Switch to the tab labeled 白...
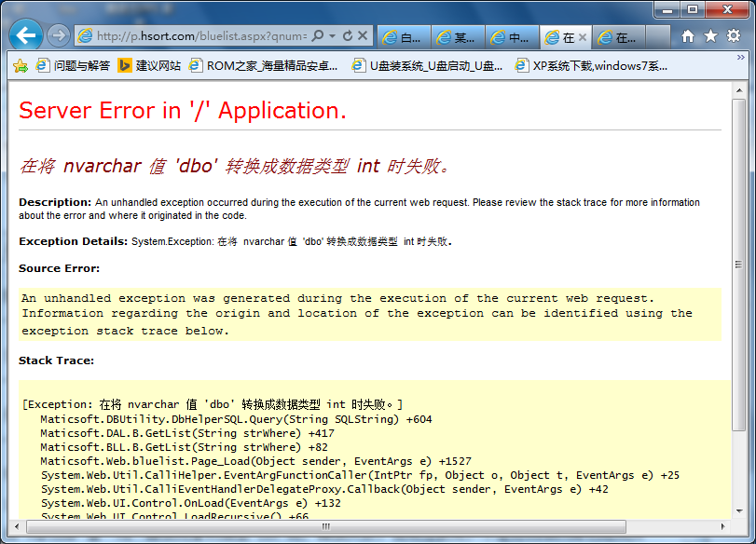The height and width of the screenshot is (544, 756). (403, 37)
